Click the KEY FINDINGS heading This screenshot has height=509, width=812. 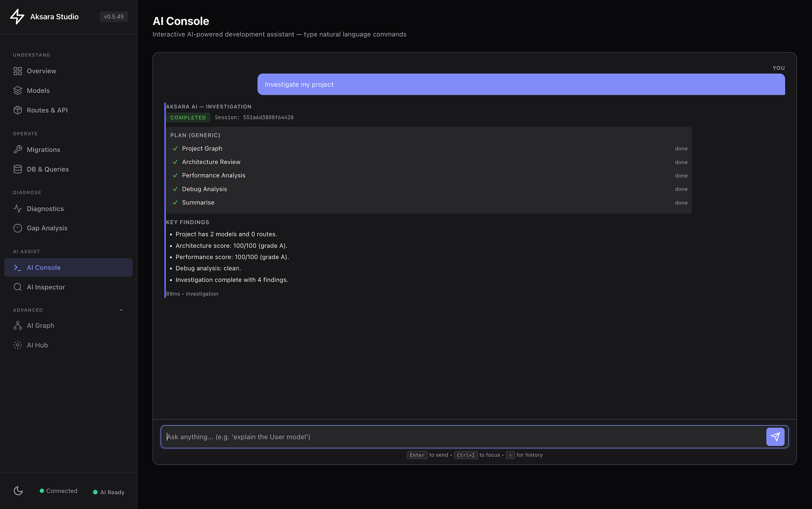pos(187,222)
